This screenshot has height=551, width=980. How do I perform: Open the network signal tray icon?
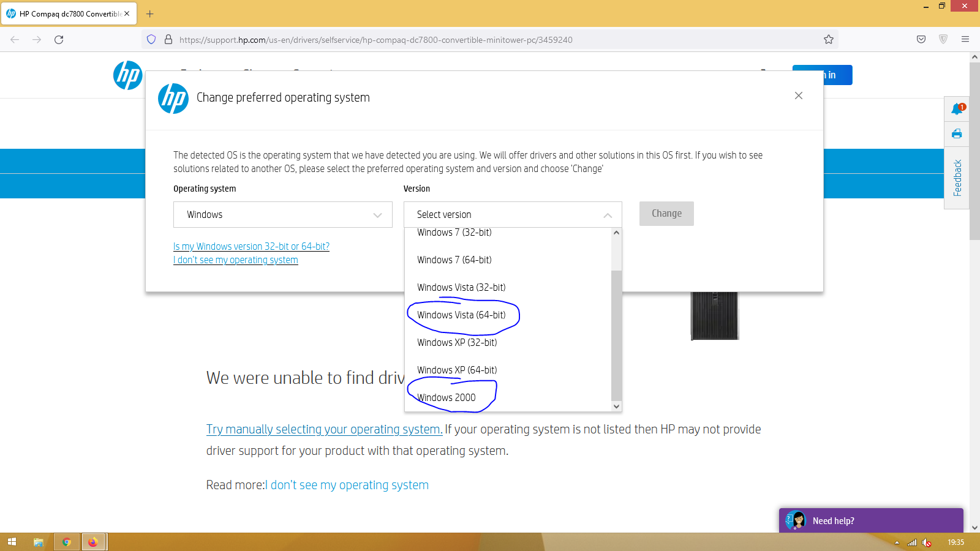(x=912, y=542)
